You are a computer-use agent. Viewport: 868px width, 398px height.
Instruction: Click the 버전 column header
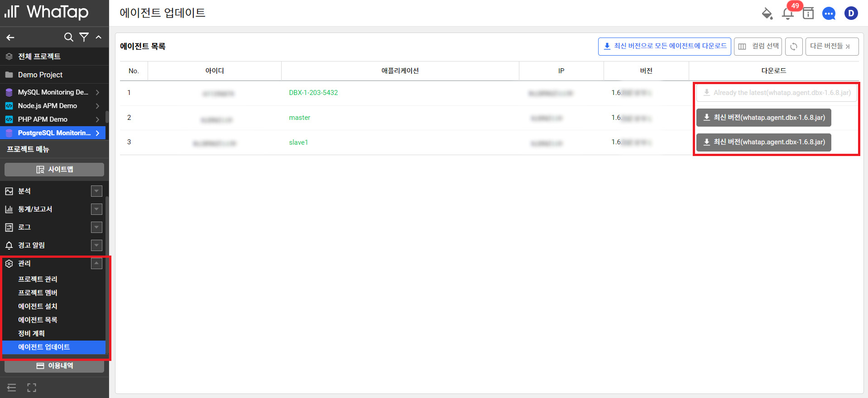tap(646, 71)
